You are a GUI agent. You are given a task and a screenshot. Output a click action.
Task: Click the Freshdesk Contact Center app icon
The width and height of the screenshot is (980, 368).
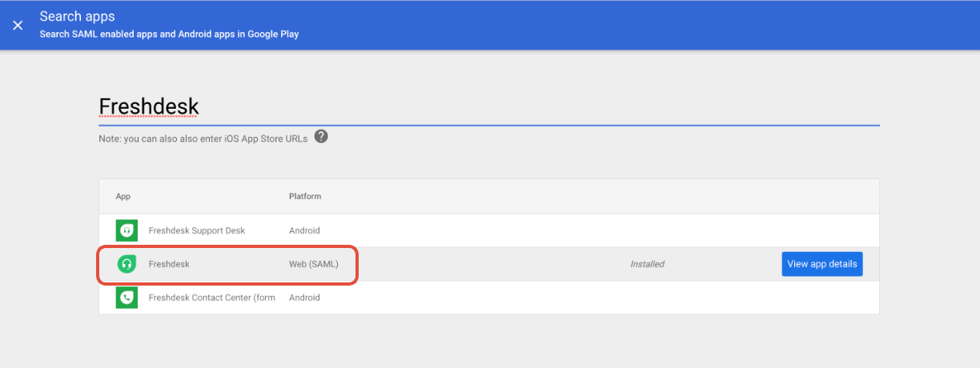(x=127, y=298)
